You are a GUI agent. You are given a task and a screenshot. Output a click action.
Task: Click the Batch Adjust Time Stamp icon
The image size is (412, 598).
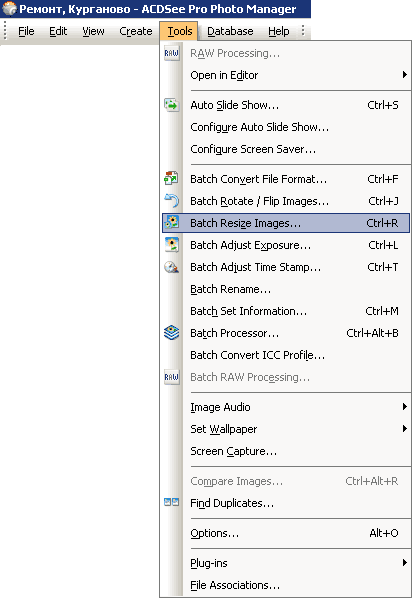click(172, 267)
